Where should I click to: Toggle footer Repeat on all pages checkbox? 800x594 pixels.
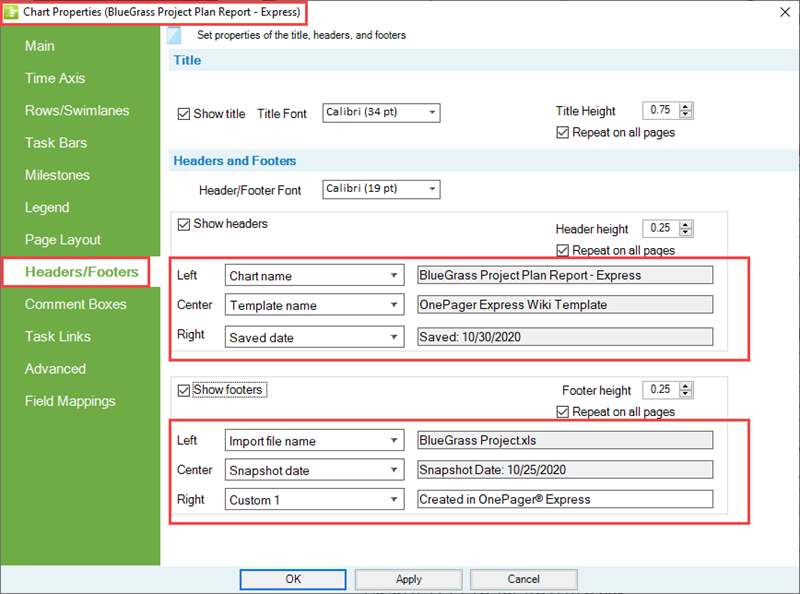pyautogui.click(x=562, y=412)
